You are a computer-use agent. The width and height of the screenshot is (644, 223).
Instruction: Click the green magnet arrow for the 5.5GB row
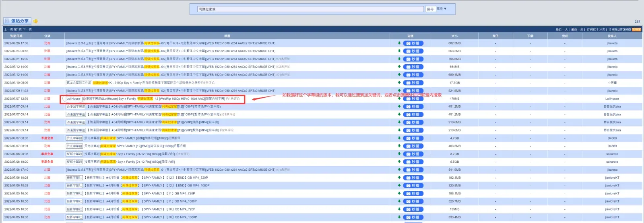399,162
